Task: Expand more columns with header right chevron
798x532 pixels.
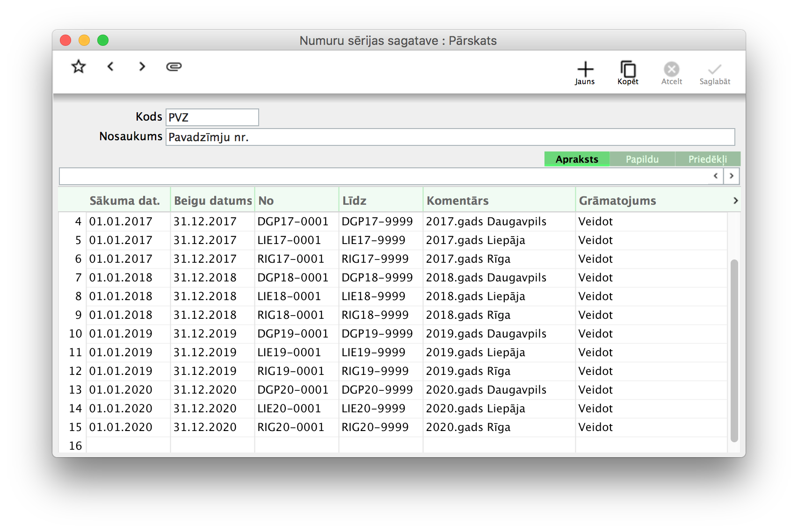Action: (735, 201)
